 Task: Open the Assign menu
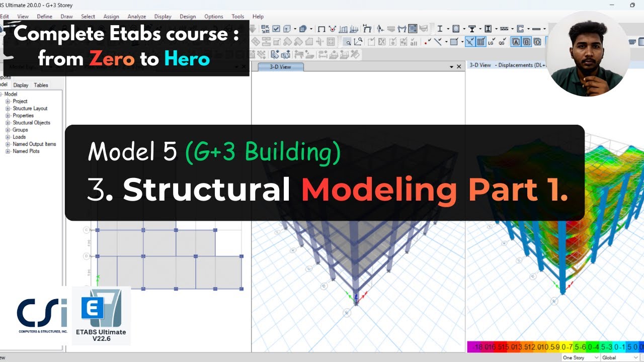111,17
